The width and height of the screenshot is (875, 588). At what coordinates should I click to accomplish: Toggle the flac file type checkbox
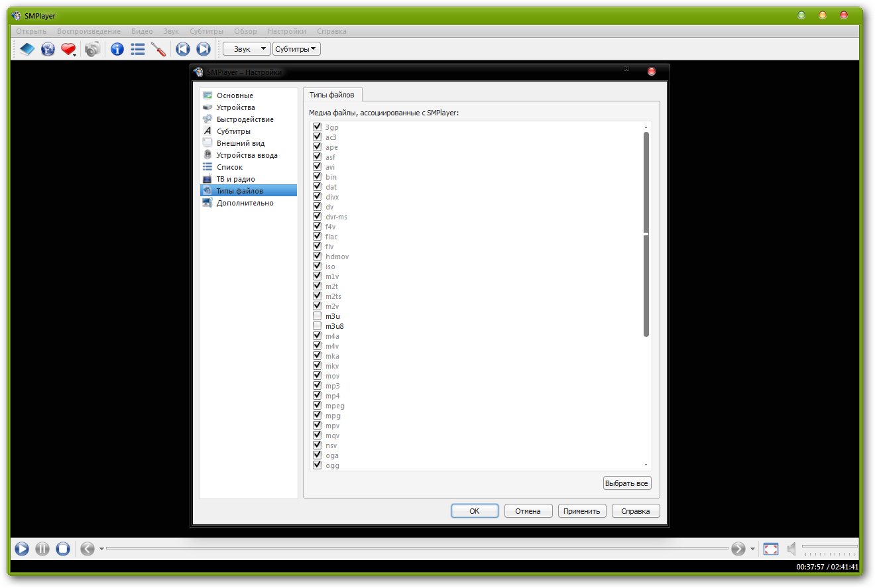pyautogui.click(x=318, y=236)
